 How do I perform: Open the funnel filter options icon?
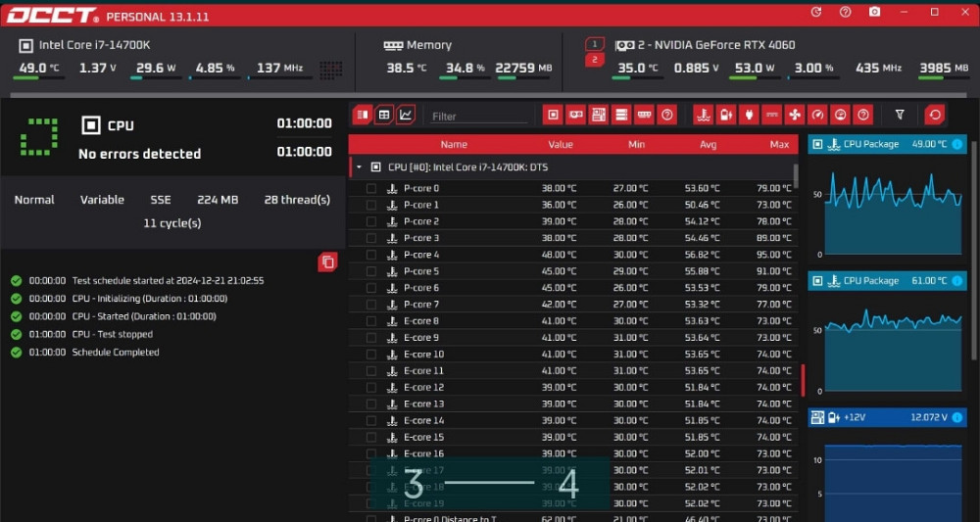[900, 115]
